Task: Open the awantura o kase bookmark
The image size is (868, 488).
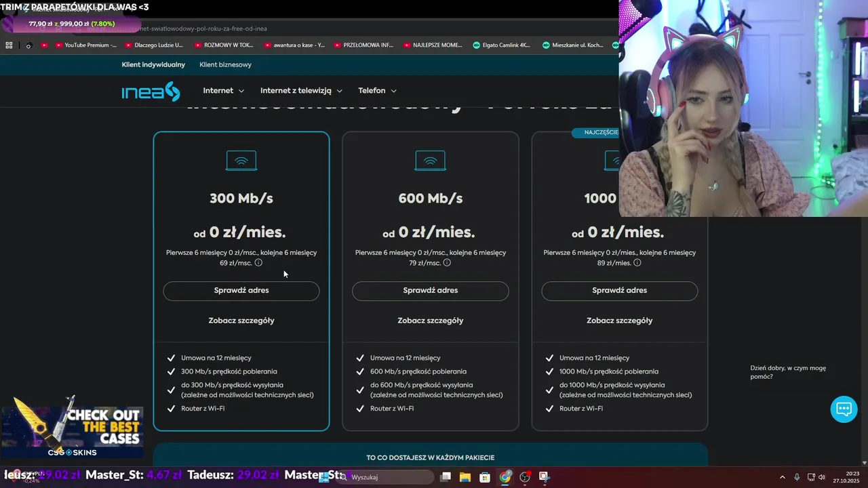Action: click(294, 45)
